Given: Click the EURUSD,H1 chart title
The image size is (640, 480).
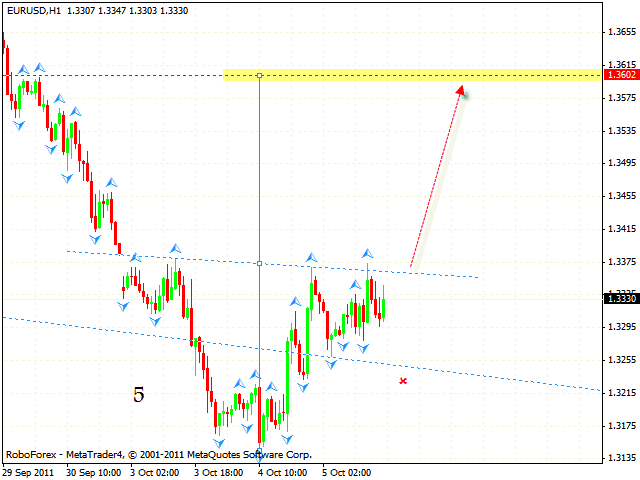Looking at the screenshot, I should (x=35, y=10).
